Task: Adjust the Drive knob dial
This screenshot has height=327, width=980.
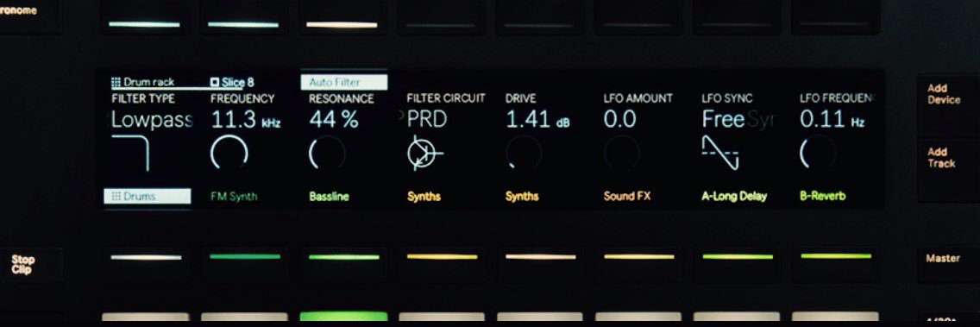Action: [524, 153]
